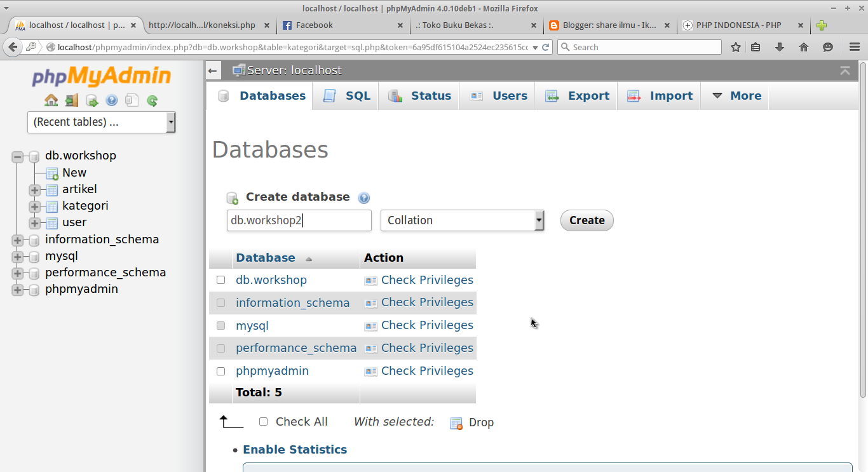Open the query window icon

[x=92, y=100]
